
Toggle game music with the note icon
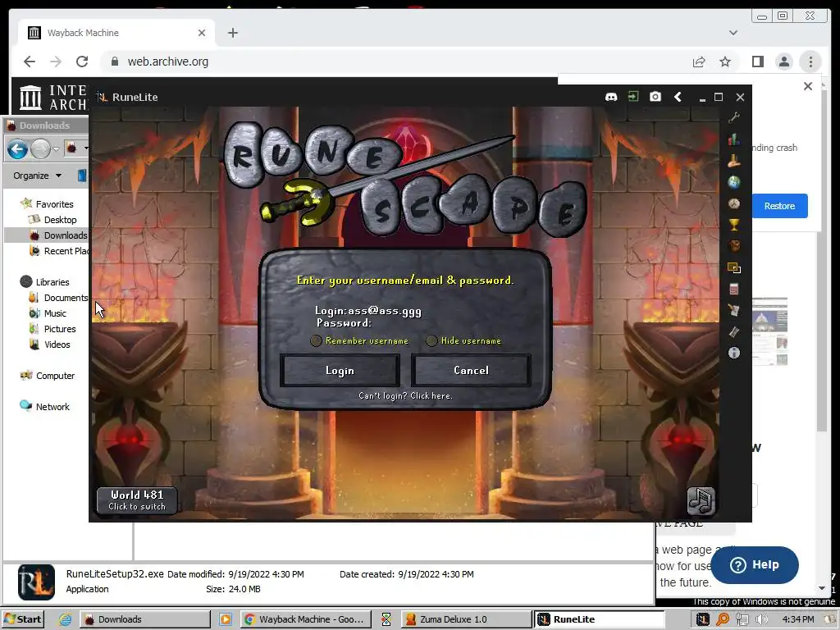point(701,501)
